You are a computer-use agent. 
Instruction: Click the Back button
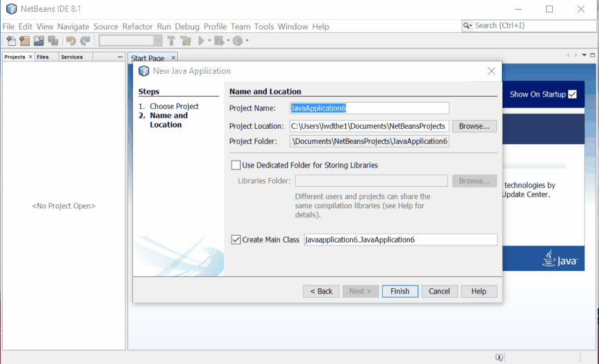[321, 291]
